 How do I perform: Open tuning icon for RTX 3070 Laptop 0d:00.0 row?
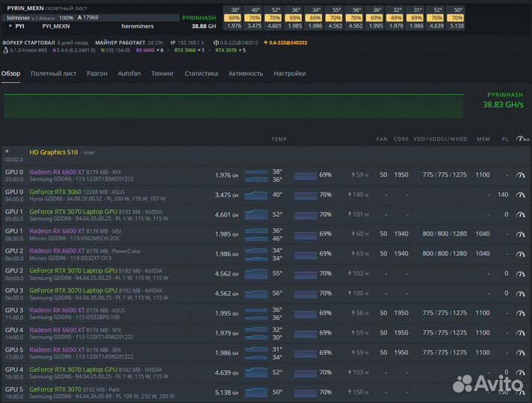[x=520, y=274]
